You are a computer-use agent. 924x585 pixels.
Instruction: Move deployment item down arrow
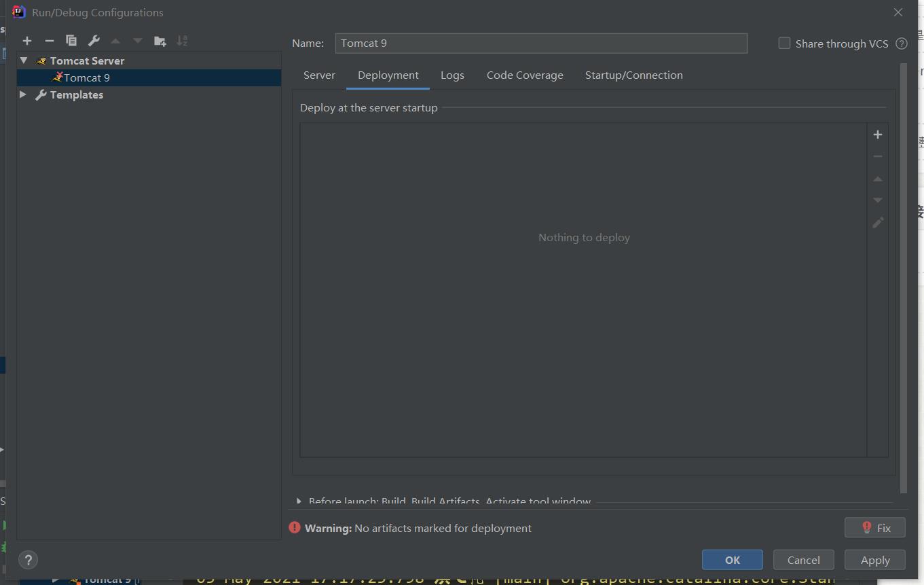click(x=878, y=200)
